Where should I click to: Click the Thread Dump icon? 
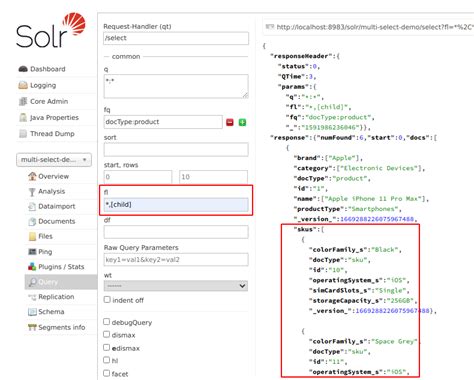coord(23,134)
